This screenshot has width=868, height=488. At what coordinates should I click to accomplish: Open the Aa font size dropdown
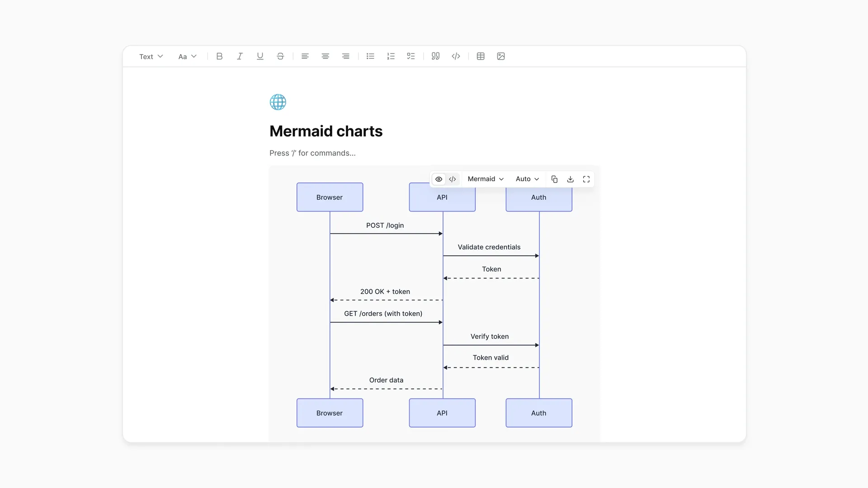pos(188,56)
